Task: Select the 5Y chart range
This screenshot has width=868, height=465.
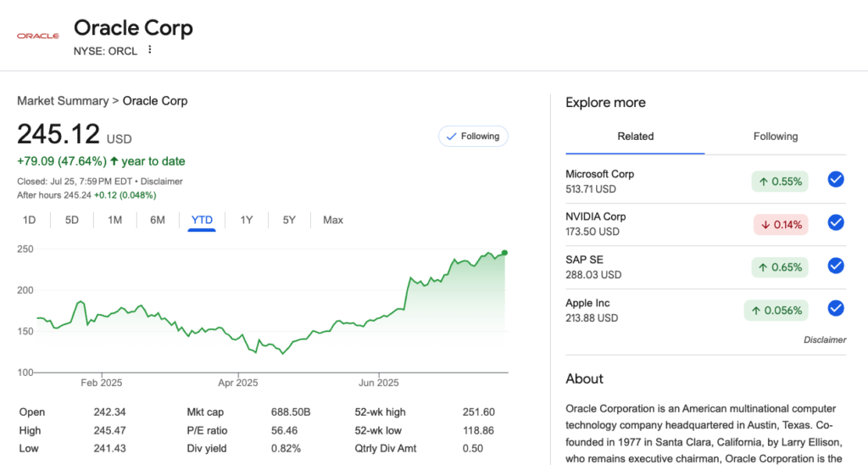Action: click(289, 220)
